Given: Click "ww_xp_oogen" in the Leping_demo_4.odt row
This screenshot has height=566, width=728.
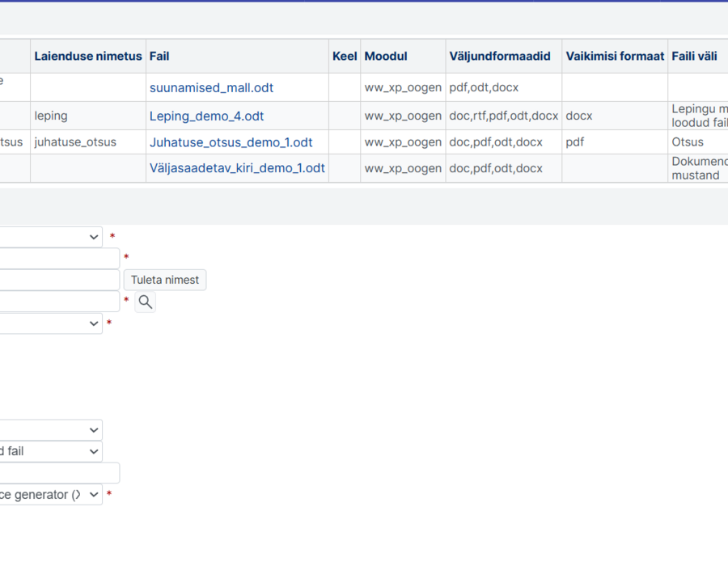Looking at the screenshot, I should pos(403,116).
